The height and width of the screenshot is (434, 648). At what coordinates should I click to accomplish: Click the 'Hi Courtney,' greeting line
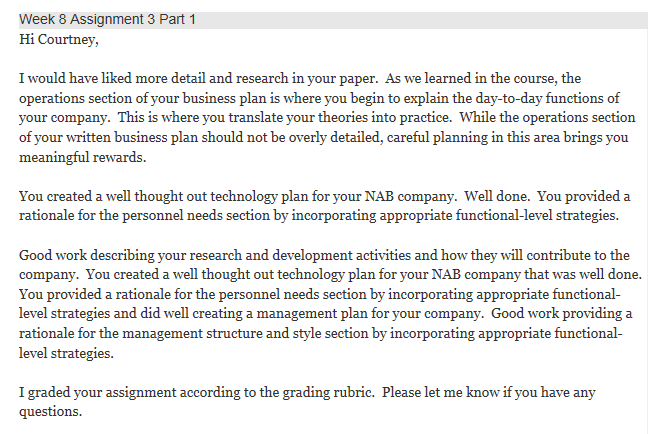coord(59,40)
